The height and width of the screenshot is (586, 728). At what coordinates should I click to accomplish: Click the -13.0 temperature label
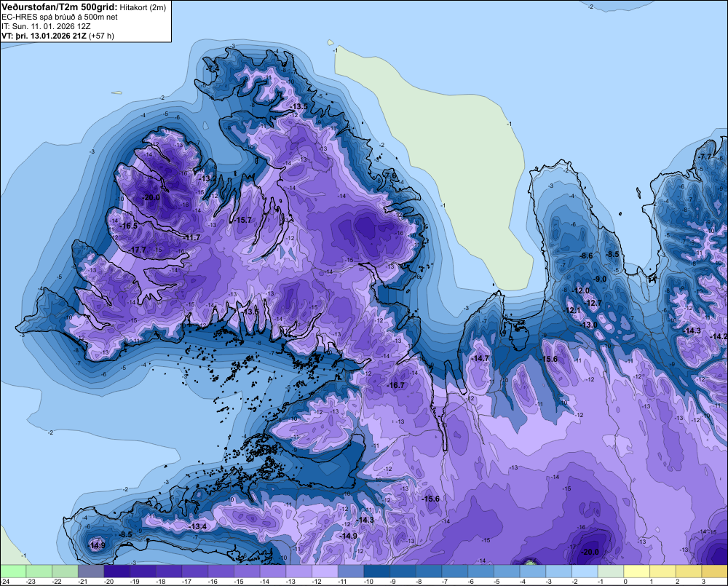click(x=589, y=325)
